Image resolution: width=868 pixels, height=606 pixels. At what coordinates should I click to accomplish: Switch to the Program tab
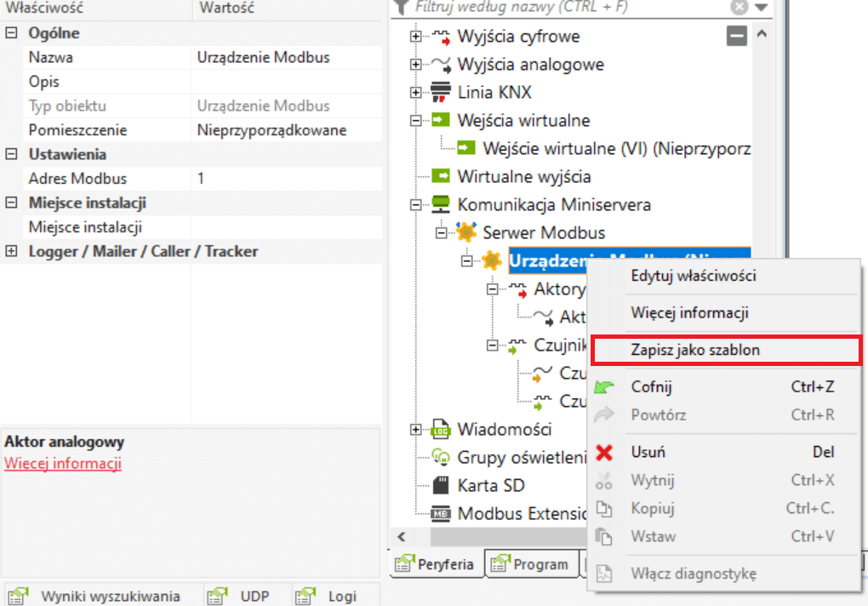[531, 563]
